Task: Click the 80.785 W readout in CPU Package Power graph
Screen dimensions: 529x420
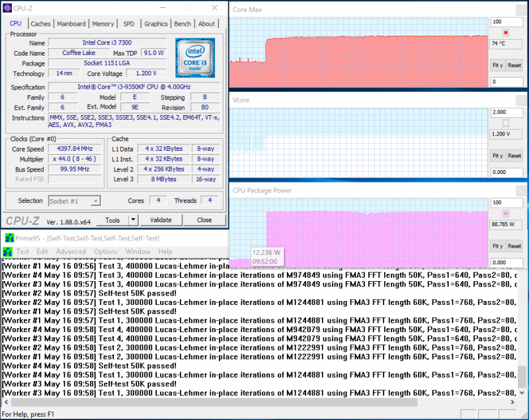Action: pyautogui.click(x=505, y=225)
